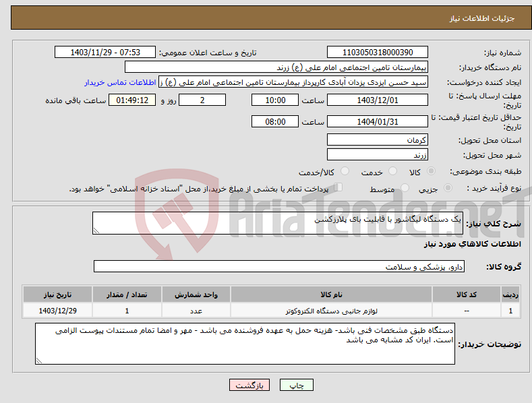Click the جزئیات اطلاعات نیاز header title
This screenshot has height=403, width=532.
click(482, 18)
